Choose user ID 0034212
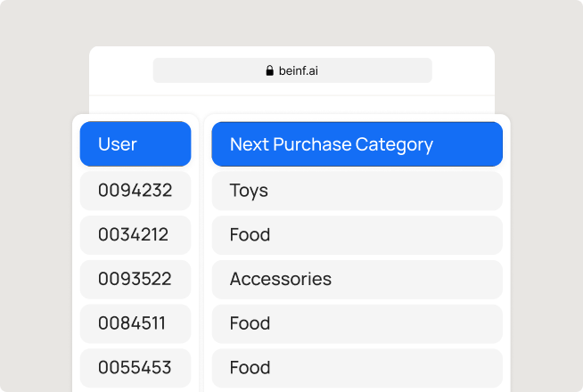 point(135,235)
